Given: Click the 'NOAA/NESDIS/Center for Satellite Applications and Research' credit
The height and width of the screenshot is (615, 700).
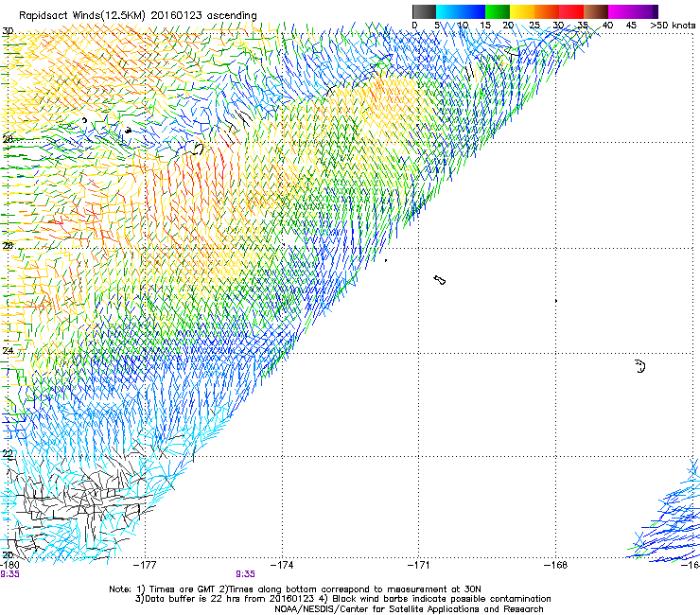Looking at the screenshot, I should coord(409,609).
